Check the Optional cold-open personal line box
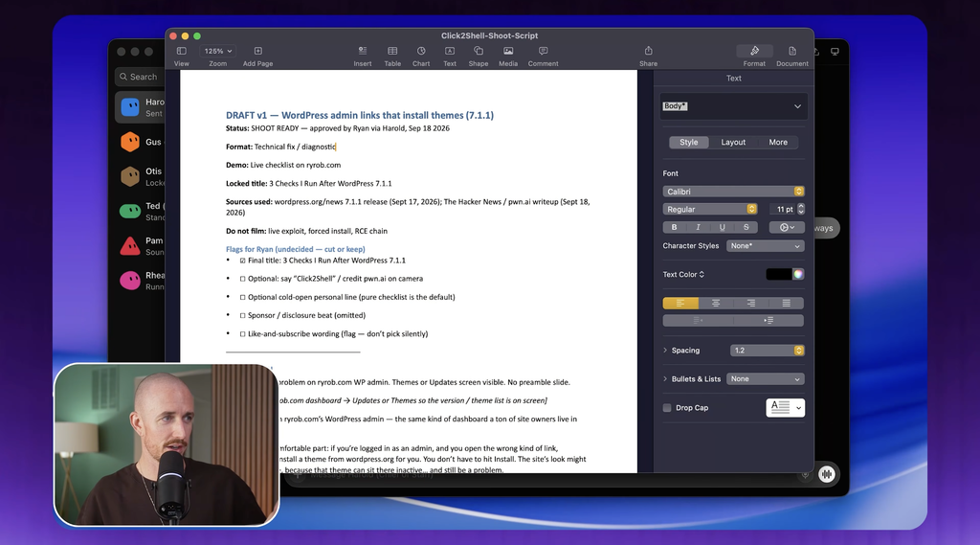980x545 pixels. pyautogui.click(x=242, y=297)
